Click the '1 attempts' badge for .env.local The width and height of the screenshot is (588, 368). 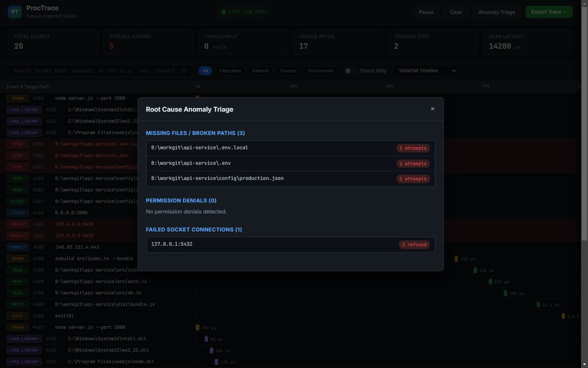(x=413, y=148)
